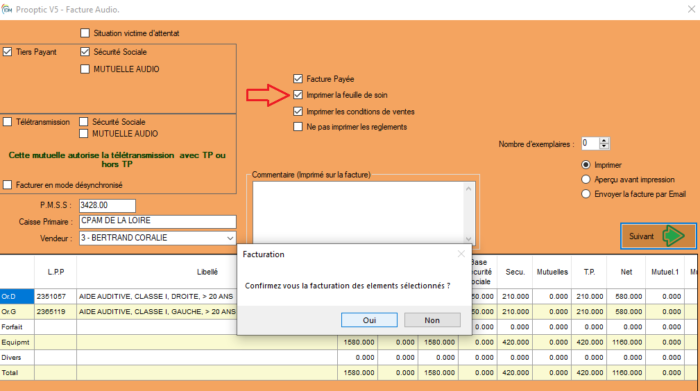Screen dimensions: 700x391
Task: Uncheck Facture Payée
Action: (x=298, y=79)
